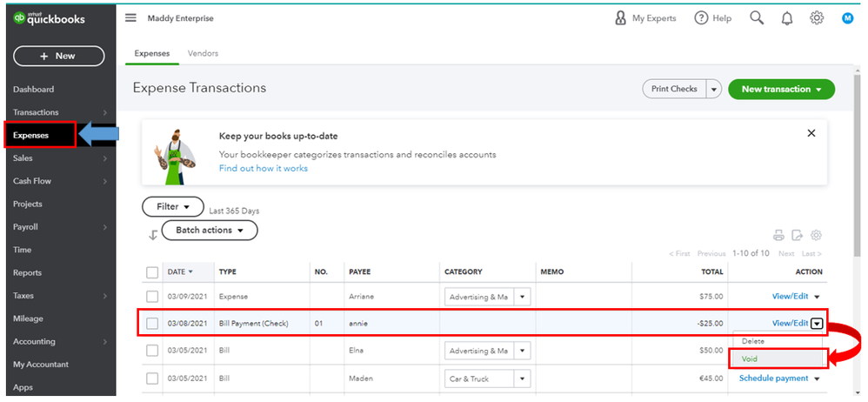
Task: Click the search magnifier icon
Action: coord(757,18)
